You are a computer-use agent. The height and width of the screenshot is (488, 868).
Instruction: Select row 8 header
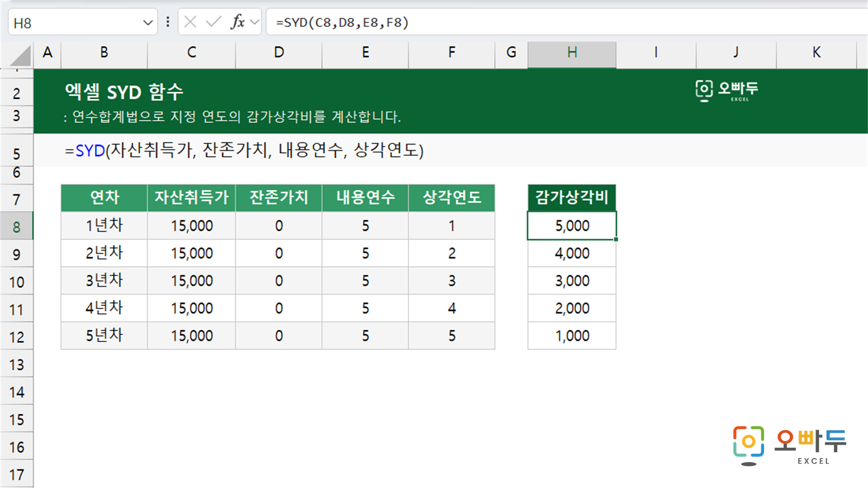coord(17,226)
